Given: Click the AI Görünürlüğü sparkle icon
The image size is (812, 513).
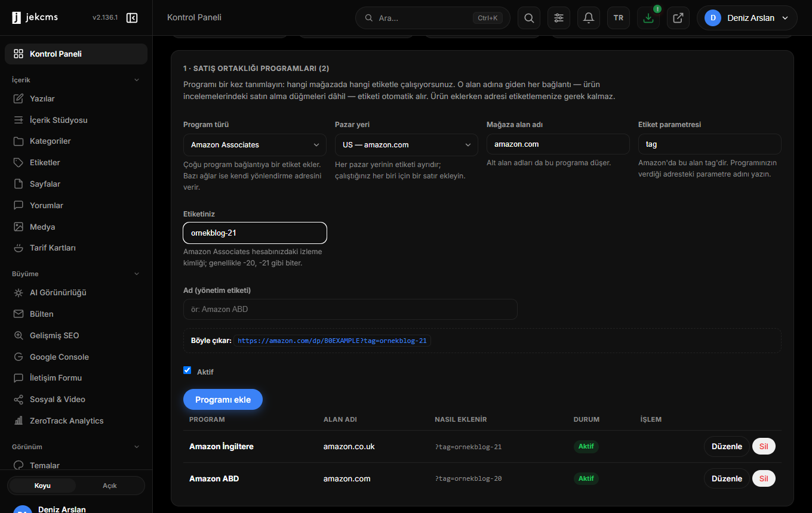Looking at the screenshot, I should pos(19,293).
